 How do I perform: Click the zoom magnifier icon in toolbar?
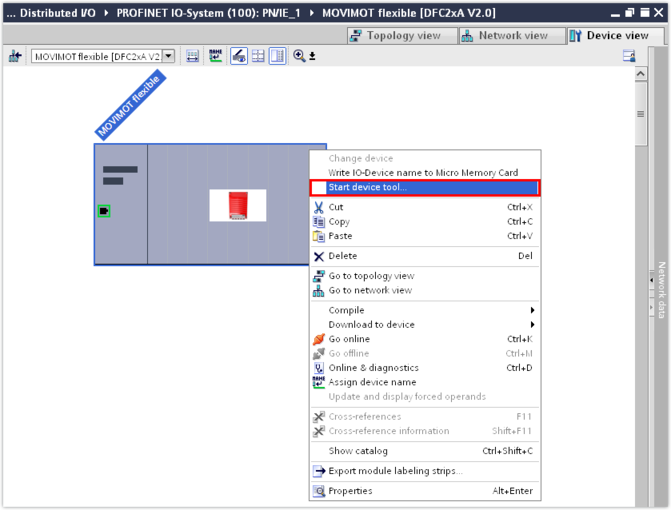[299, 56]
